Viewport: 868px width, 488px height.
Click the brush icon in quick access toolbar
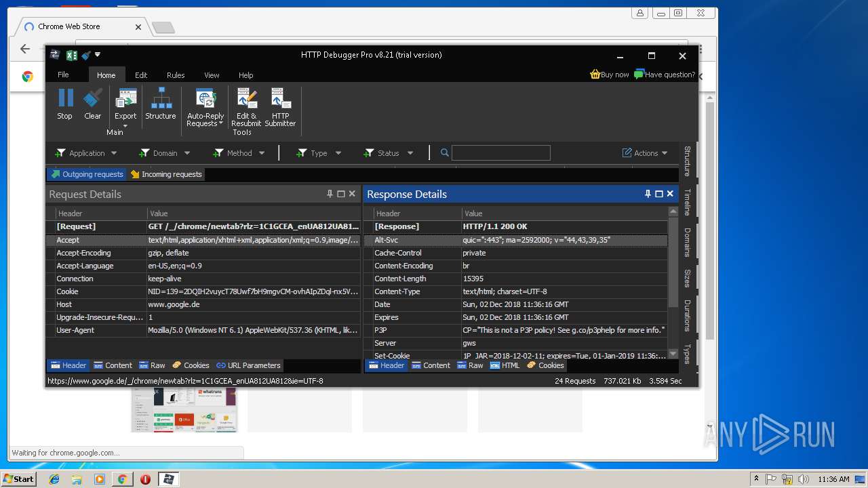pos(85,56)
